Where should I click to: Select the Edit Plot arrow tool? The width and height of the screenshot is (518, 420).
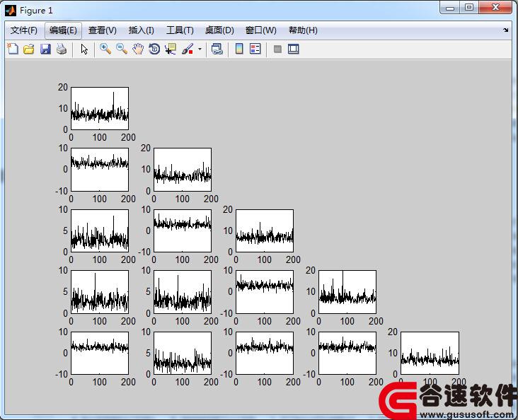coord(84,49)
